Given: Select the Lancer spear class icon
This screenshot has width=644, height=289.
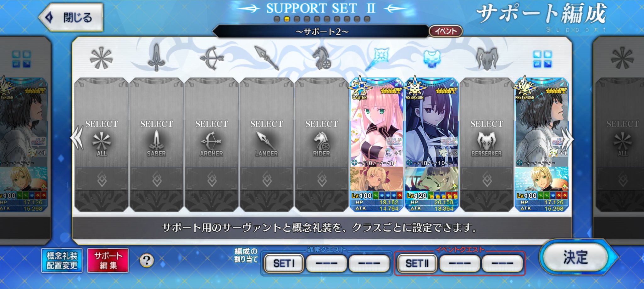Looking at the screenshot, I should tap(267, 58).
